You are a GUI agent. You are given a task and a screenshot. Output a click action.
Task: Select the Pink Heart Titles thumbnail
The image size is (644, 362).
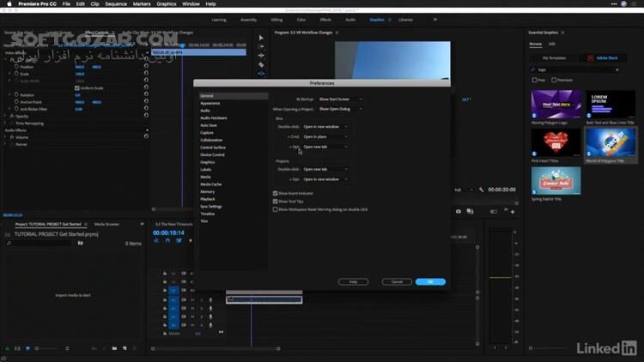point(556,142)
